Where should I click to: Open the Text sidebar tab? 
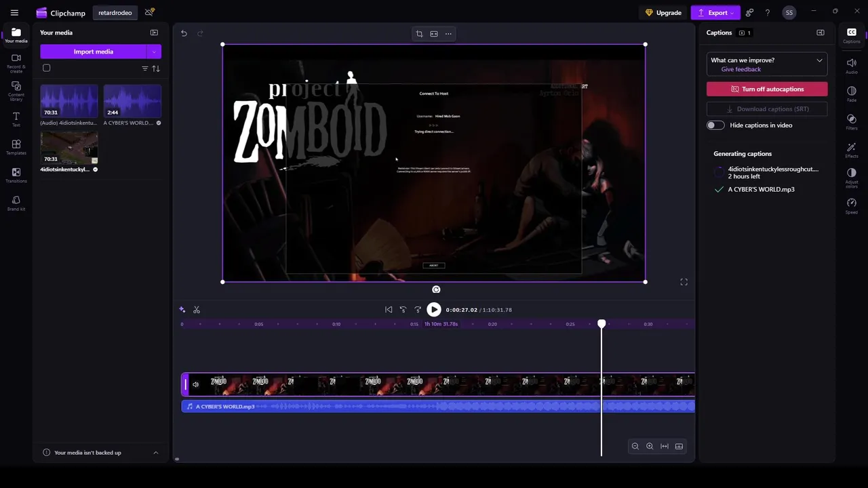[x=16, y=119]
